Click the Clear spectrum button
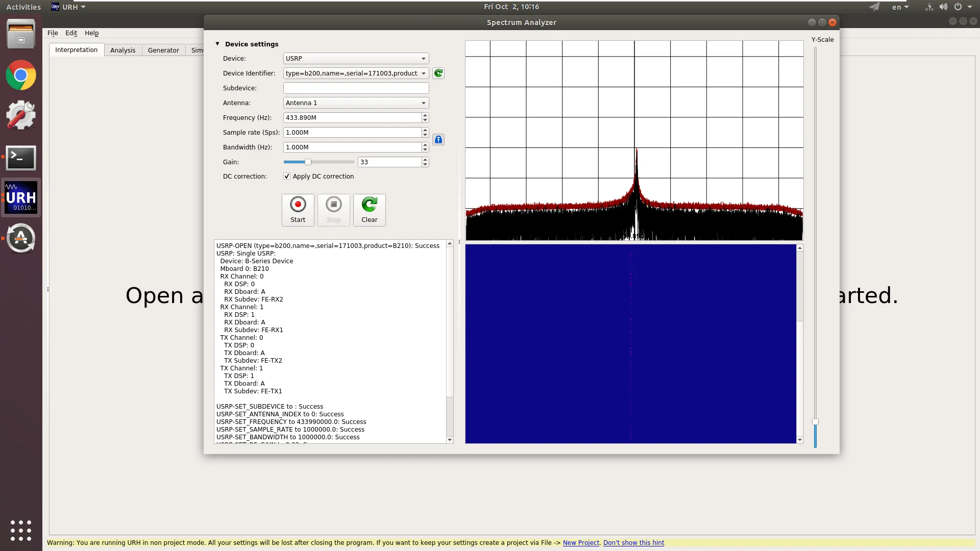This screenshot has height=551, width=980. (369, 210)
